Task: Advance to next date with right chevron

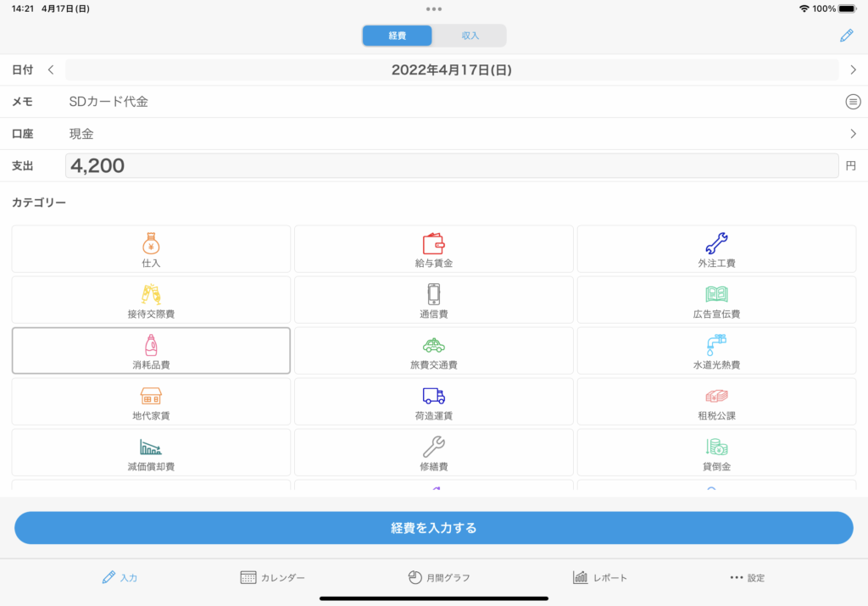Action: [x=853, y=69]
